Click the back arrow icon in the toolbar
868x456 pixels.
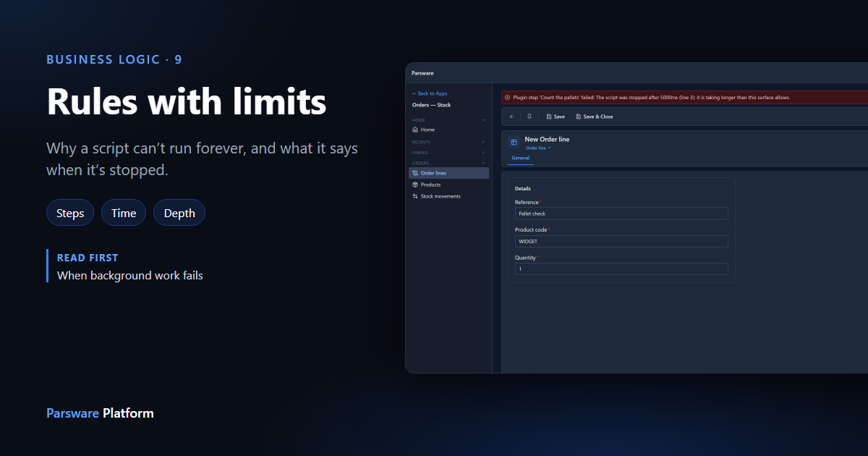(511, 117)
